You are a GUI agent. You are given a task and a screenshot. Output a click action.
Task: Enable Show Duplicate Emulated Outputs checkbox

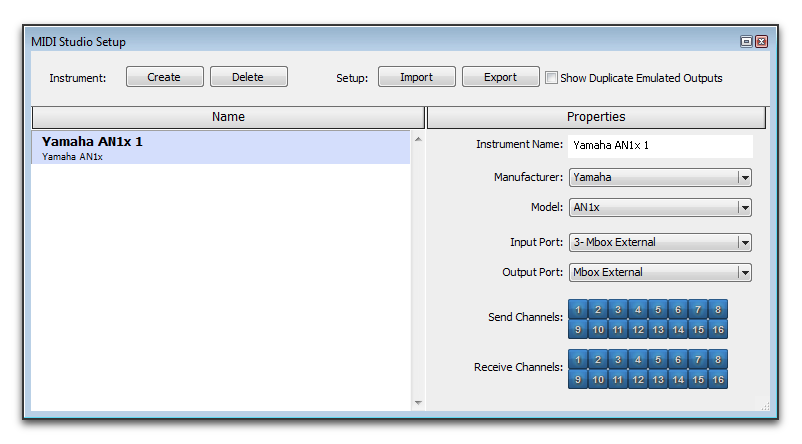[x=551, y=78]
